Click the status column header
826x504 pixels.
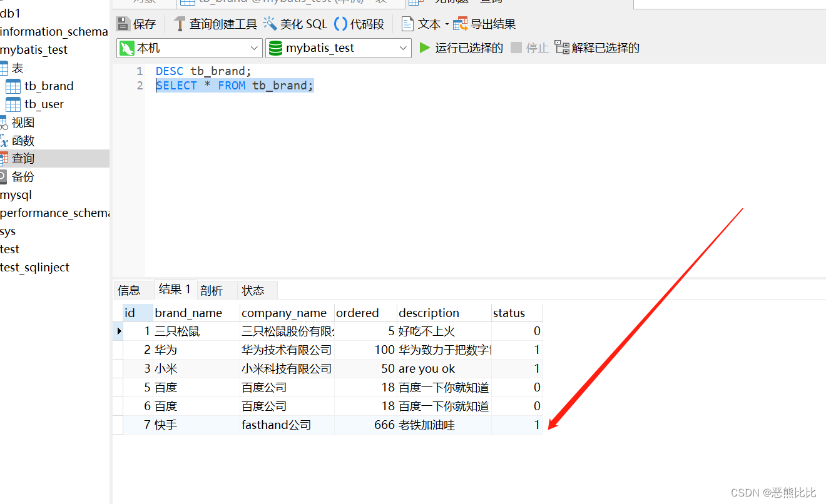pyautogui.click(x=517, y=313)
